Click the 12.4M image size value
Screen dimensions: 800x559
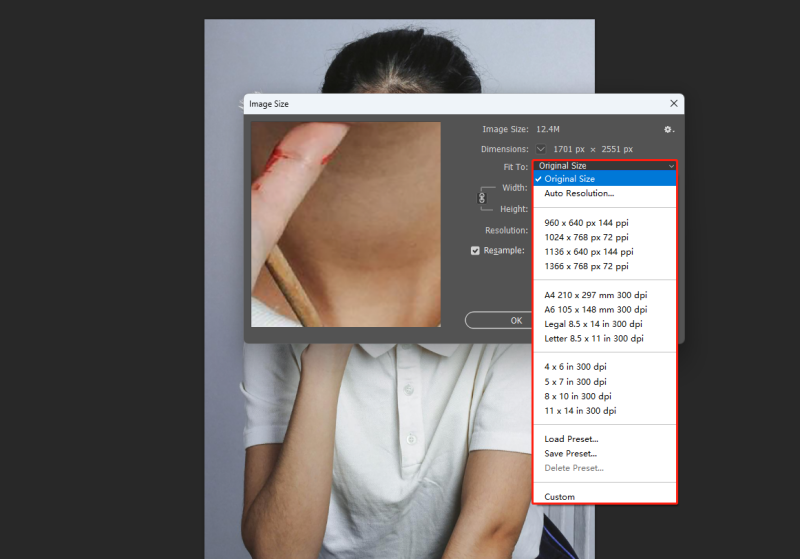(548, 130)
